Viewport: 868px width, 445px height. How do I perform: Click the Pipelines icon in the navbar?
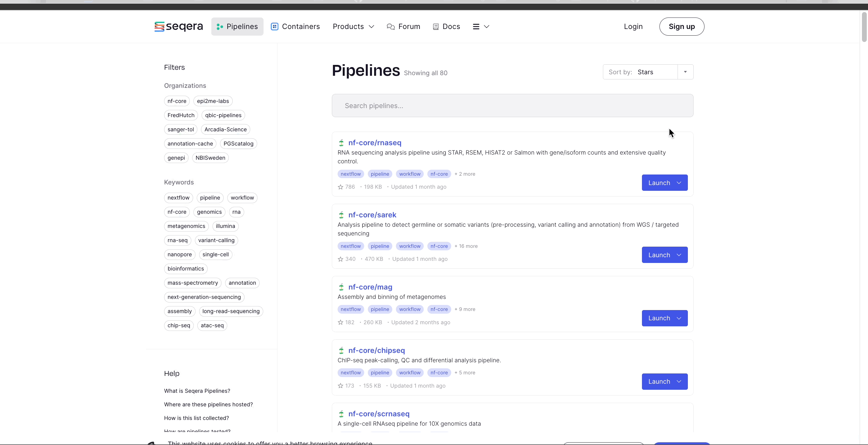pos(220,27)
